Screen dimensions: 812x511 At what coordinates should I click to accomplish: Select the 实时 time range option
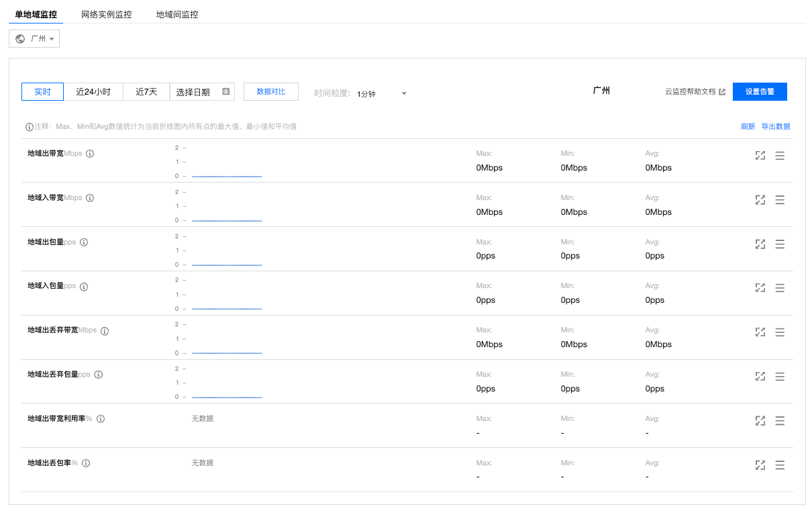[x=42, y=92]
